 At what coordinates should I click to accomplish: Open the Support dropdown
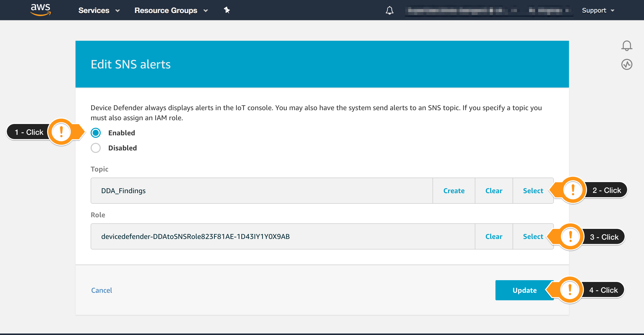pos(598,10)
